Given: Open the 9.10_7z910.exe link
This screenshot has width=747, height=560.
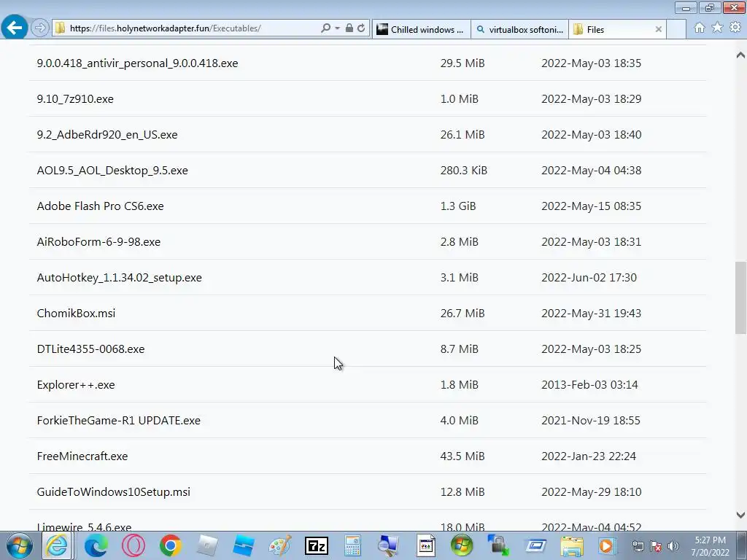Looking at the screenshot, I should click(75, 99).
